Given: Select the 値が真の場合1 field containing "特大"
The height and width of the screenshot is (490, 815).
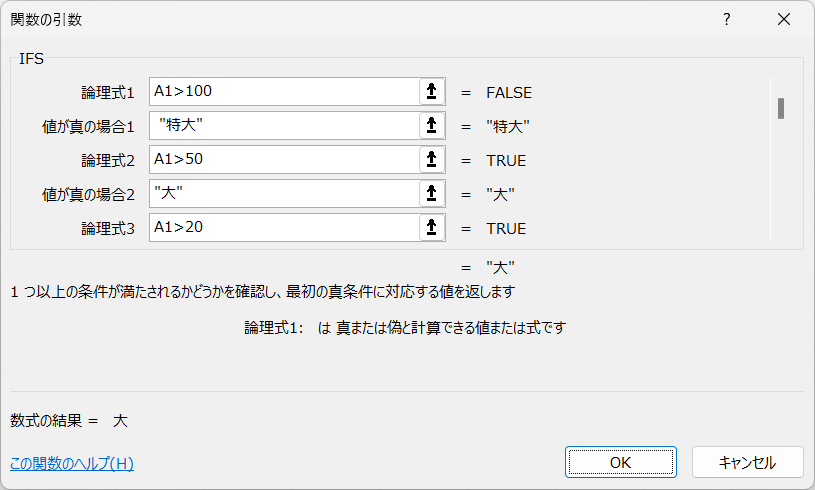Looking at the screenshot, I should [x=284, y=126].
